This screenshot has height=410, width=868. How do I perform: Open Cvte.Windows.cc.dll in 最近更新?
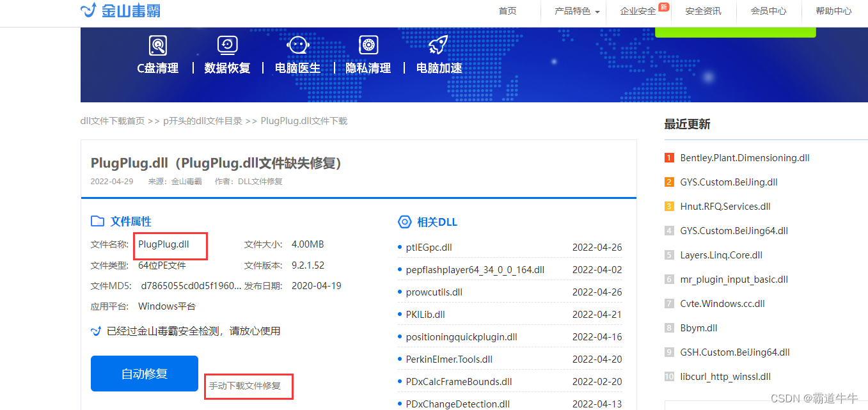point(723,304)
